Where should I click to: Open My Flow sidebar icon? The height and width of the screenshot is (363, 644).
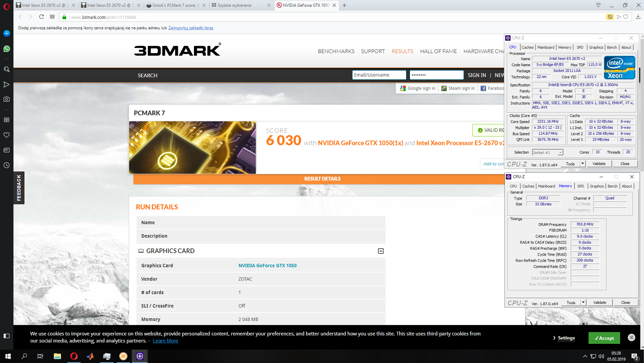6,84
